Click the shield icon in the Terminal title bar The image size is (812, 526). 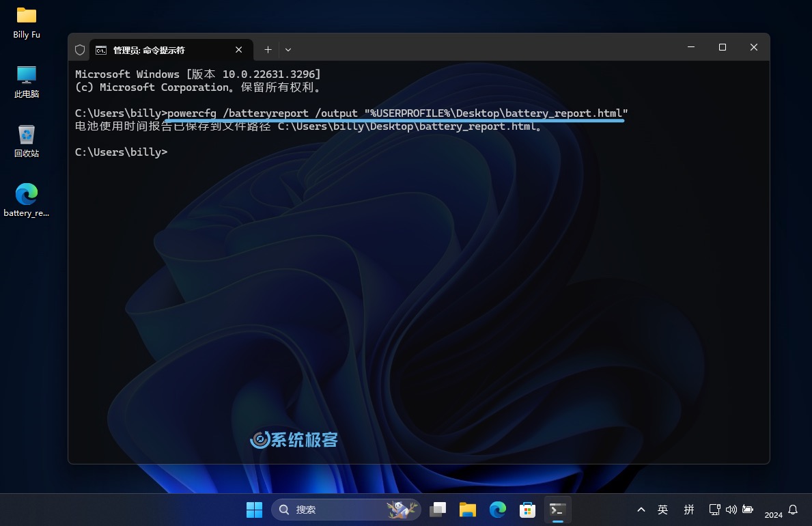pyautogui.click(x=80, y=49)
